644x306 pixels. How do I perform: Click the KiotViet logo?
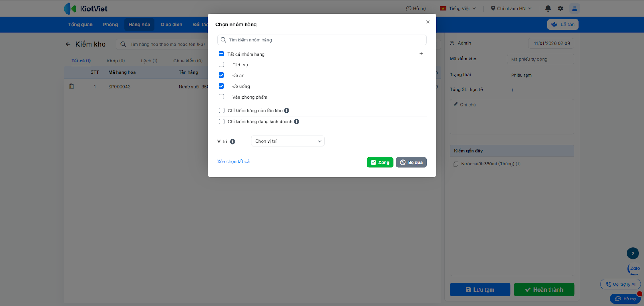coord(86,8)
